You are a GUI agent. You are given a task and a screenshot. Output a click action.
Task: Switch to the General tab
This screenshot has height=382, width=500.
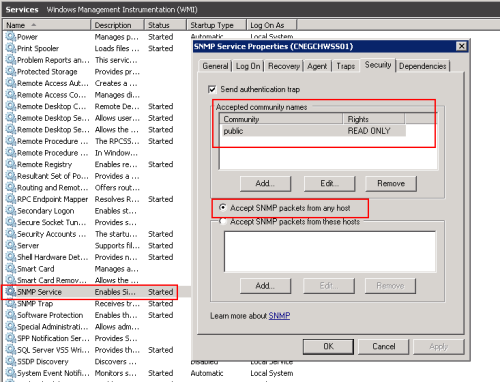pyautogui.click(x=215, y=66)
